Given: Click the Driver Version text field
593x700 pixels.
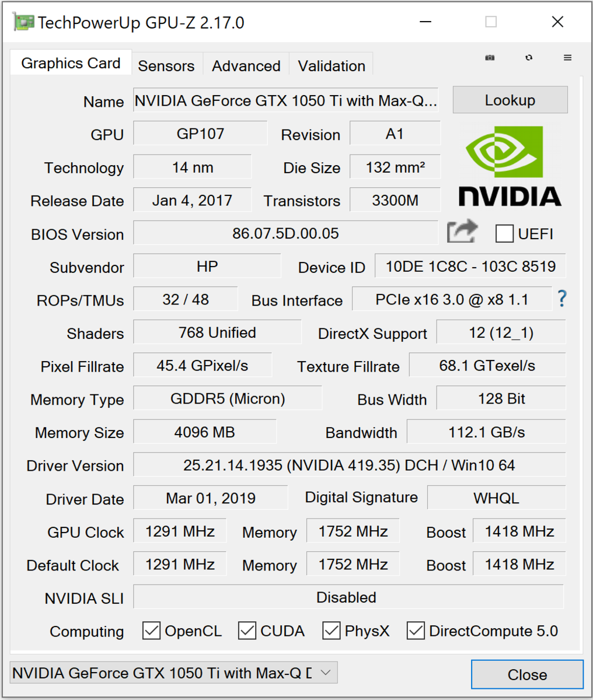Looking at the screenshot, I should tap(349, 465).
